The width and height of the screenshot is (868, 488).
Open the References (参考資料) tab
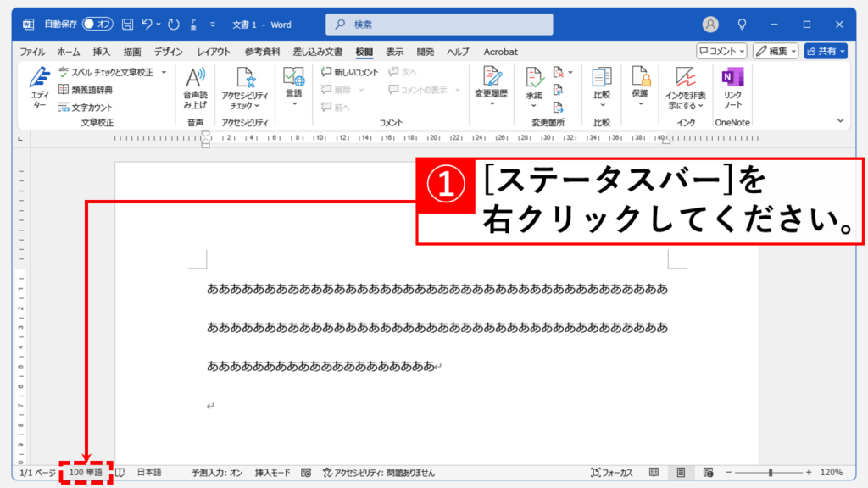tap(262, 52)
